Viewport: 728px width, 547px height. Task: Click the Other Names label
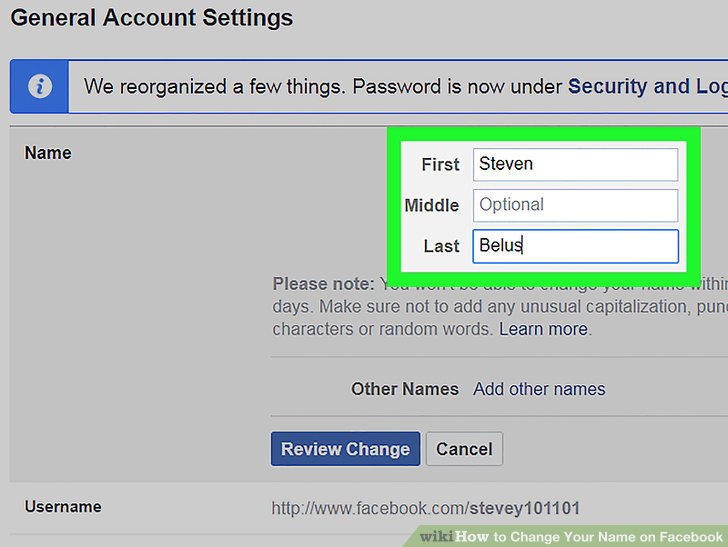coord(404,389)
